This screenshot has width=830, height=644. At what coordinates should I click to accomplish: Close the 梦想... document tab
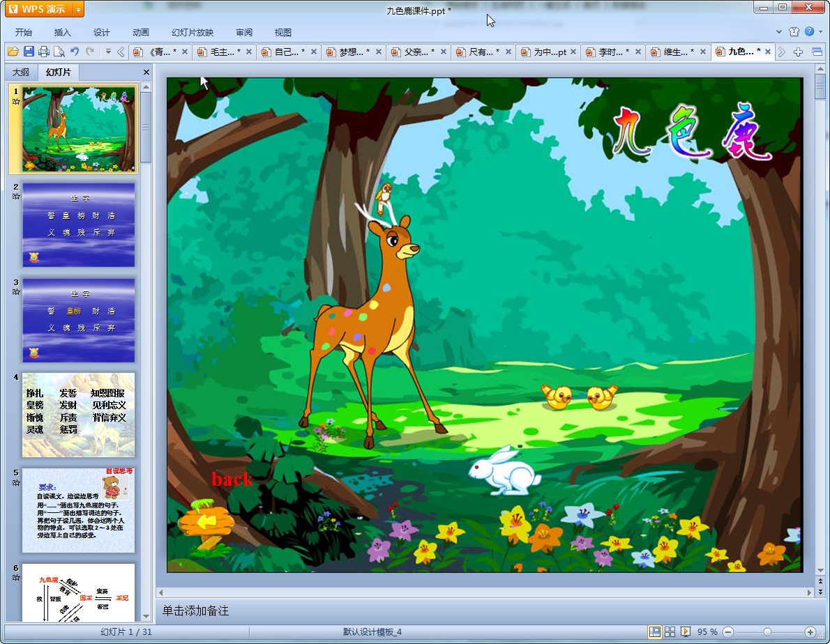click(379, 52)
